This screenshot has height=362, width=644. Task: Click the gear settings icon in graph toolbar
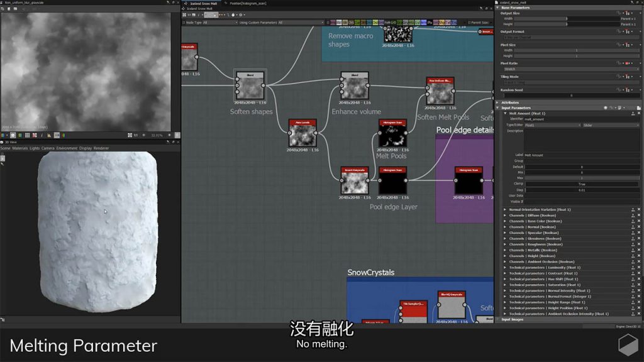click(x=241, y=15)
